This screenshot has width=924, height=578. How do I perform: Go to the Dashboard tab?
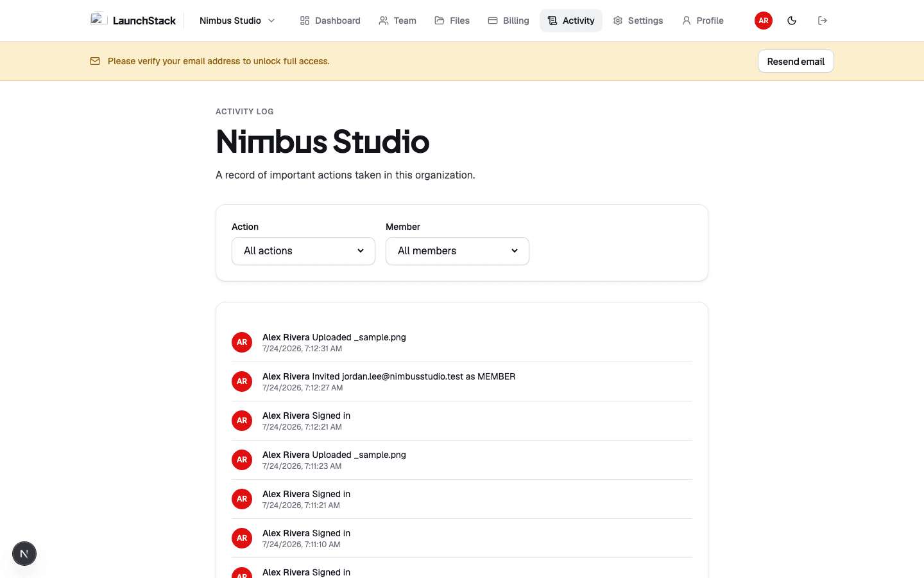click(x=330, y=21)
